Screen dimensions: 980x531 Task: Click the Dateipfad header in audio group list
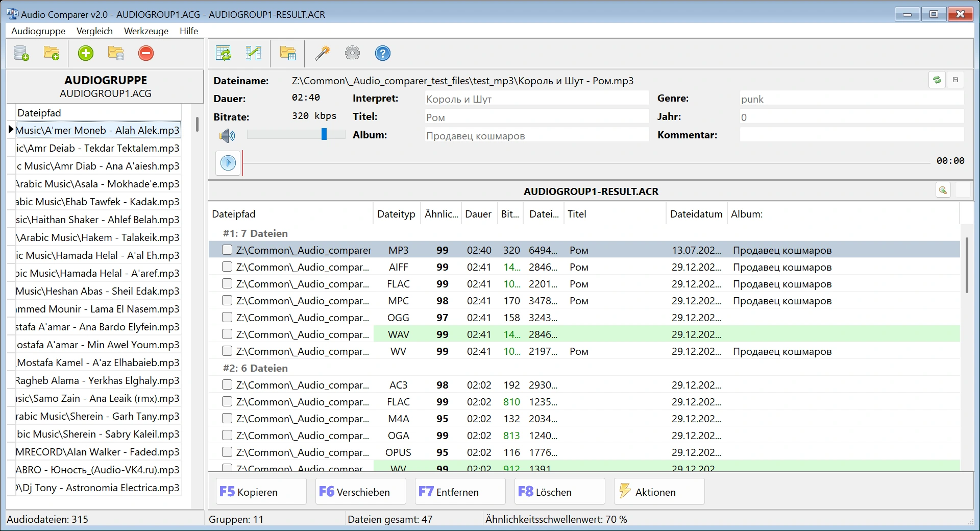(98, 113)
